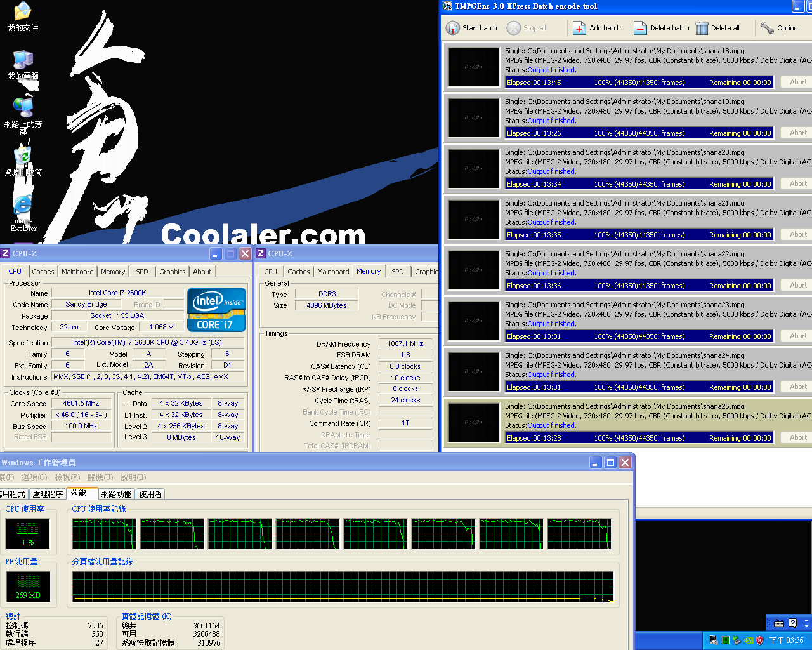
Task: Click Abort button for shana22.mpg batch
Action: point(798,285)
